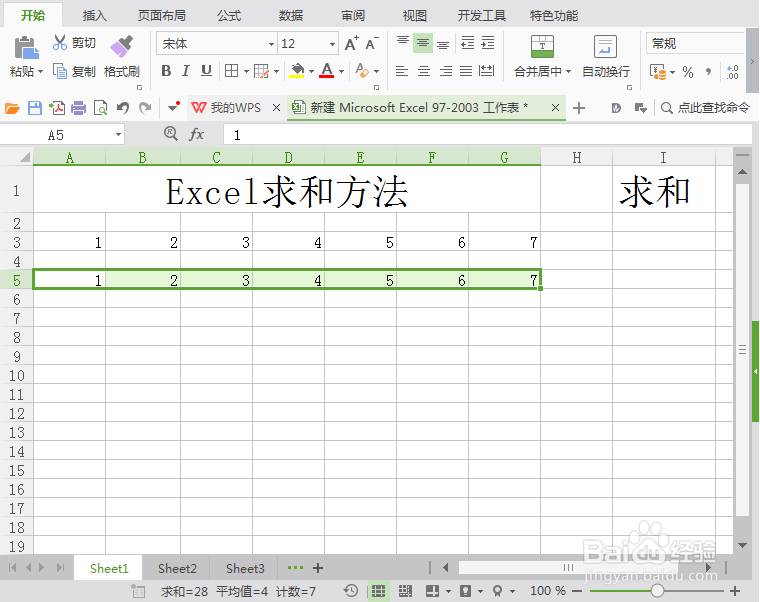Image resolution: width=760 pixels, height=602 pixels.
Task: Zoom in with the plus button
Action: pyautogui.click(x=735, y=591)
